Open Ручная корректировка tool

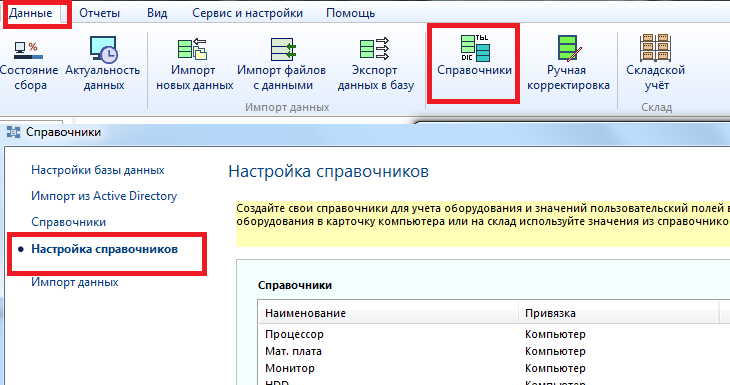tap(568, 63)
